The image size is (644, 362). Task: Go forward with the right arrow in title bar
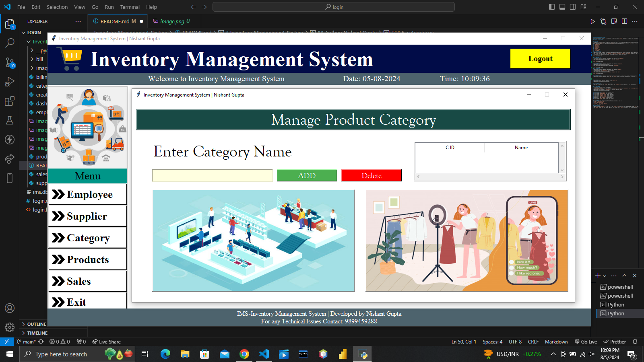(x=204, y=7)
